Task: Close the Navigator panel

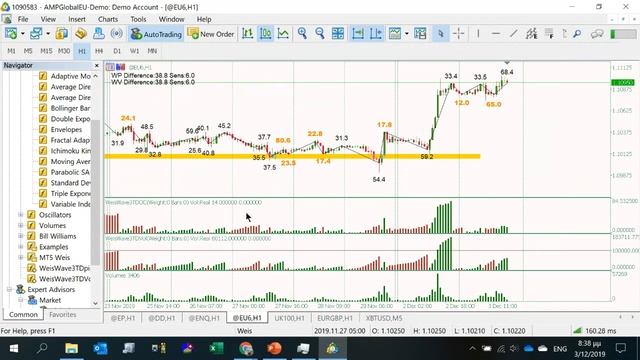Action: click(97, 65)
